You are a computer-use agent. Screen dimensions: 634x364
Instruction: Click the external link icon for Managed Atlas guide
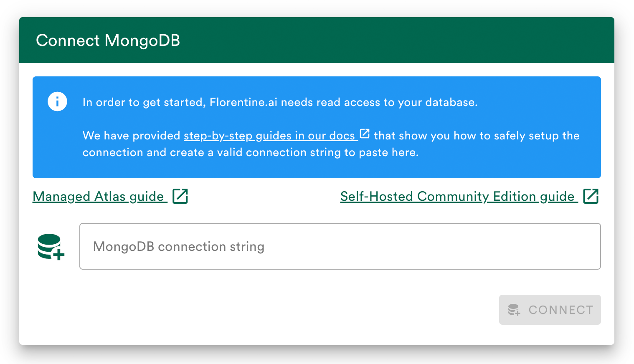pos(181,196)
